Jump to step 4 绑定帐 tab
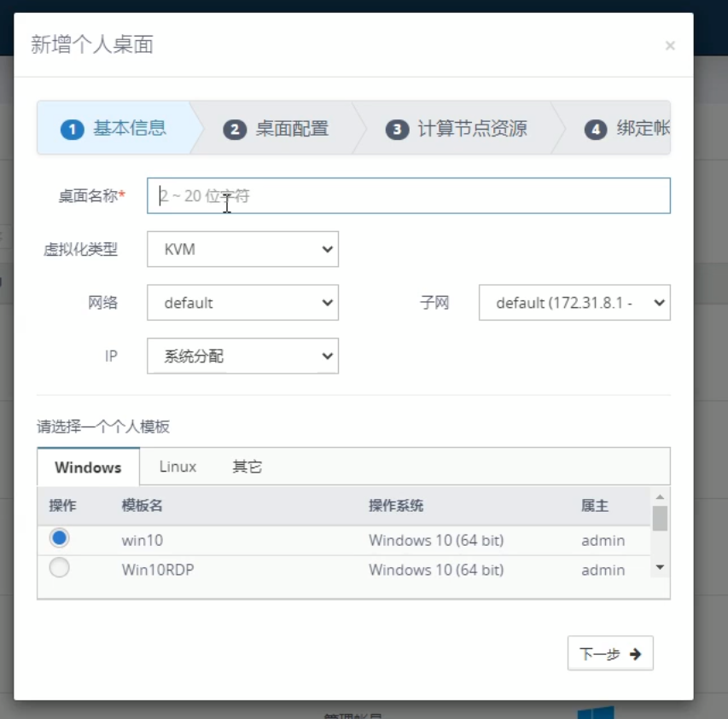 pyautogui.click(x=627, y=129)
